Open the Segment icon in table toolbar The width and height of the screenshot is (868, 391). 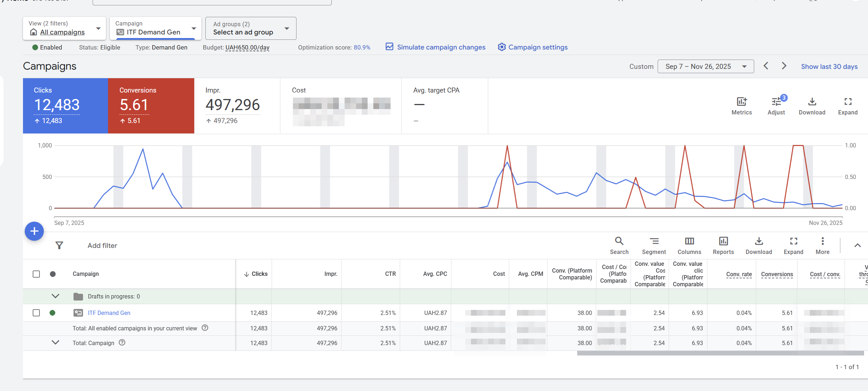[x=654, y=241]
